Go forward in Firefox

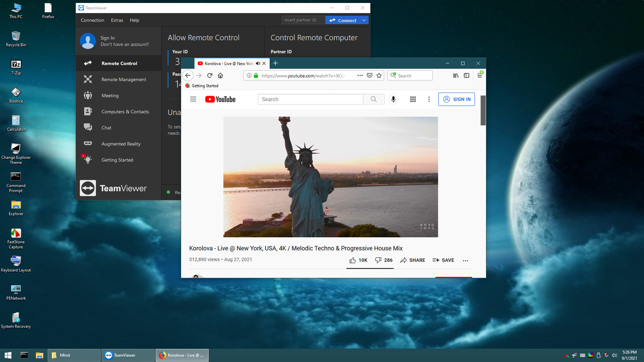pyautogui.click(x=199, y=75)
